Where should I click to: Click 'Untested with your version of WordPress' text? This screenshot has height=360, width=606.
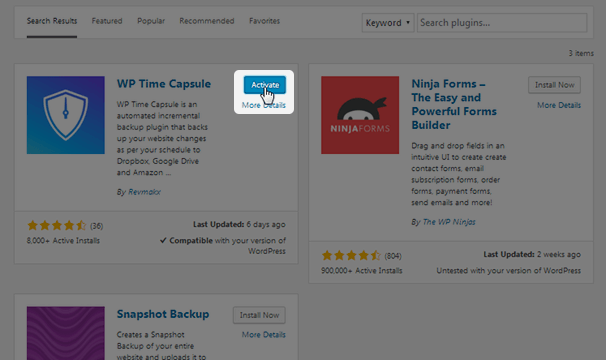[509, 271]
